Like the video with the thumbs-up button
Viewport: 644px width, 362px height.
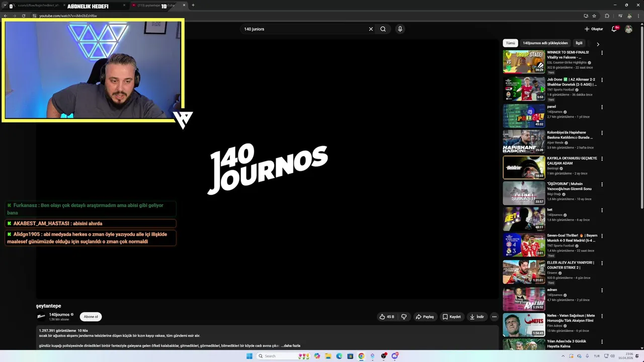tap(386, 317)
